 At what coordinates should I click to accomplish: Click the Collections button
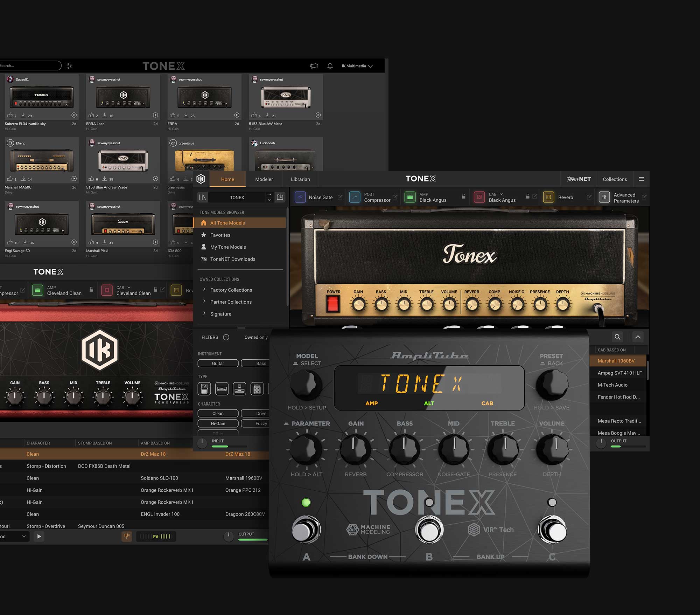[x=615, y=179]
